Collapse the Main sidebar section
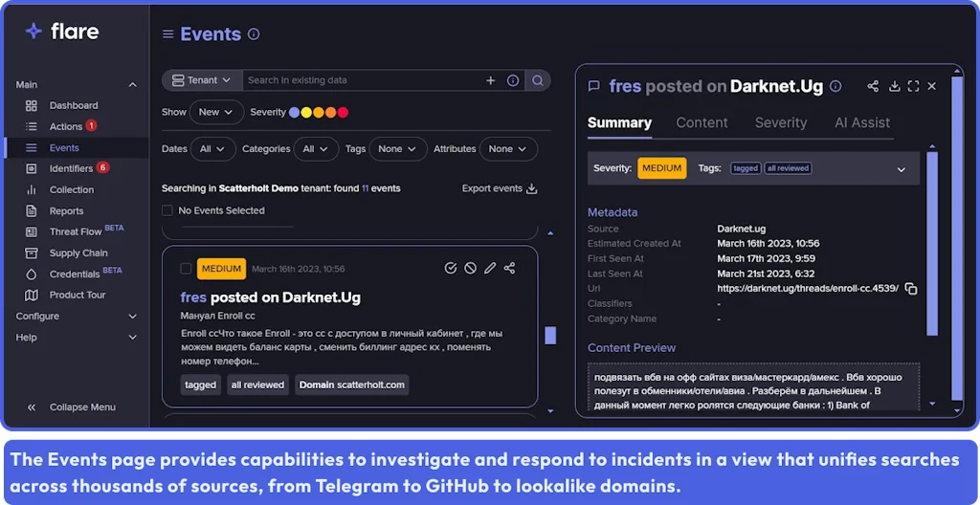The width and height of the screenshot is (980, 505). [x=132, y=85]
